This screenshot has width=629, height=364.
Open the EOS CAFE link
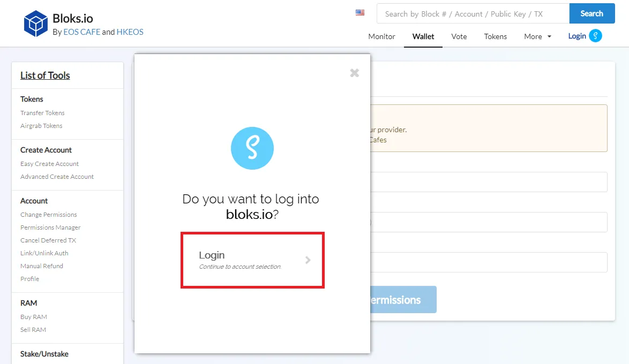point(82,32)
